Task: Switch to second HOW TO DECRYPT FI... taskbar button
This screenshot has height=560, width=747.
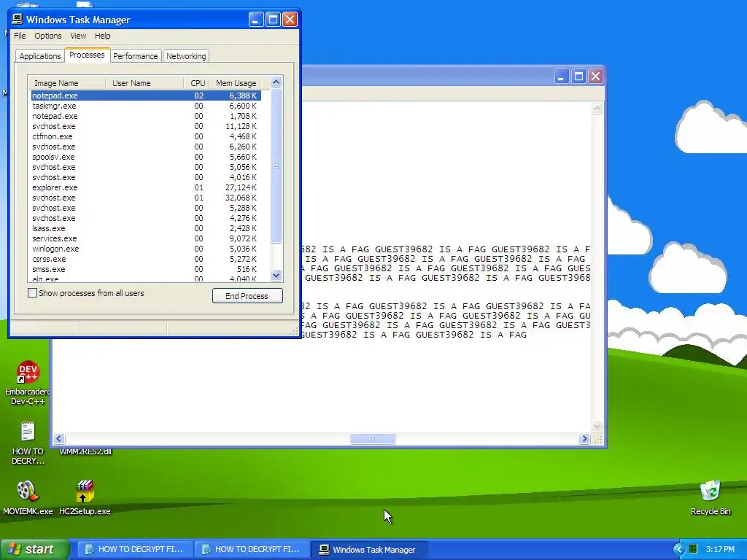Action: point(252,549)
